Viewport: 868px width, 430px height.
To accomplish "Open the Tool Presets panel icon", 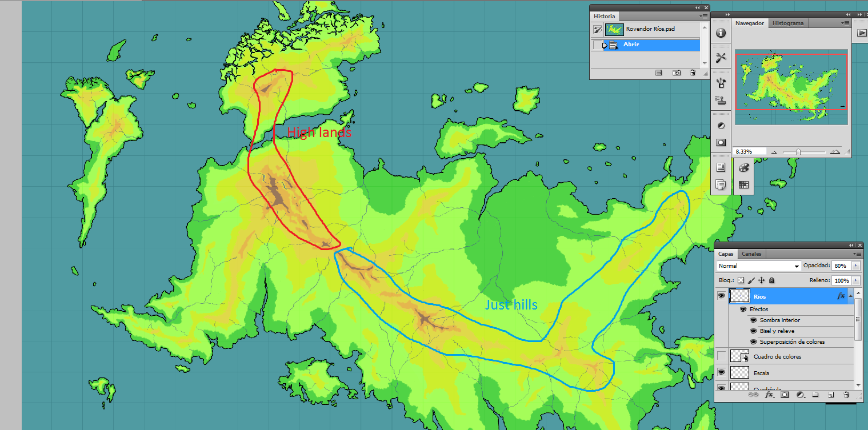I will [x=721, y=58].
